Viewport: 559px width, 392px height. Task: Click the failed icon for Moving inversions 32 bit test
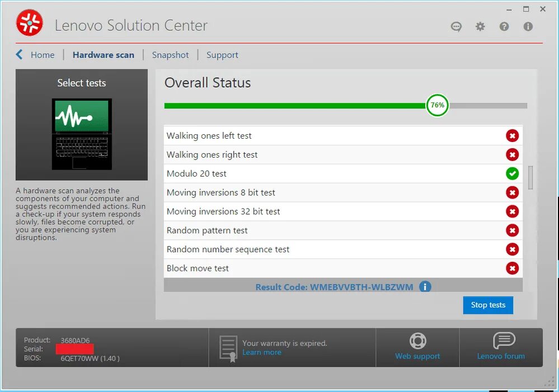tap(513, 211)
